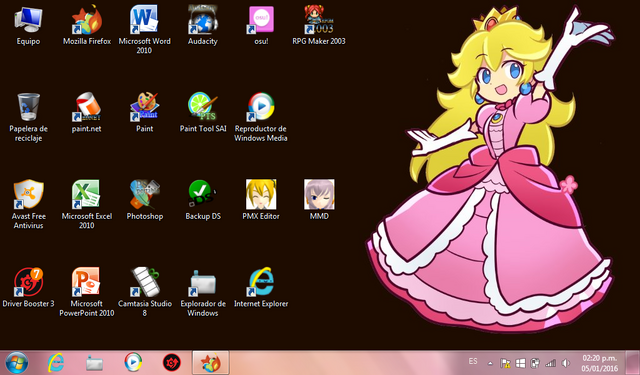Open the network signal tray icon
Screen dimensions: 640x375
(551, 363)
